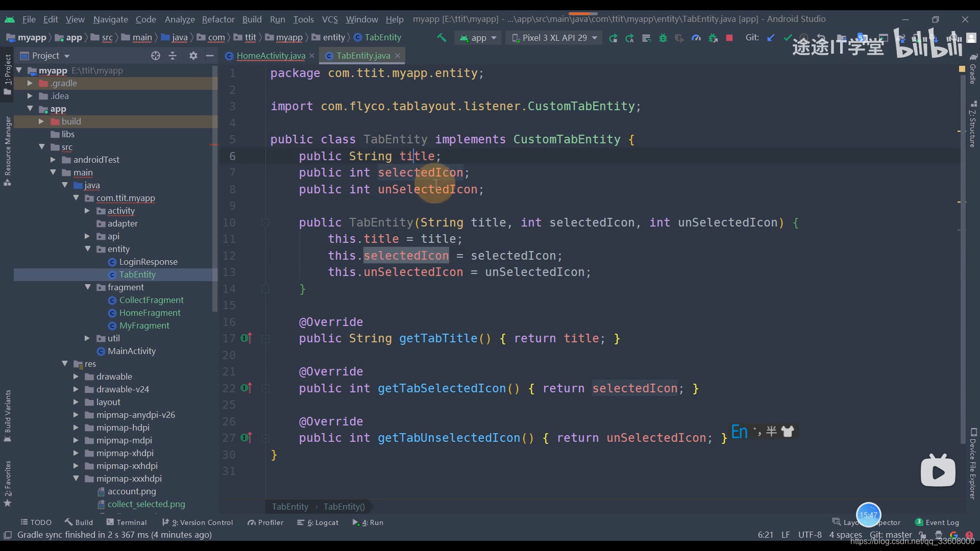Open the File menu
This screenshot has height=551, width=980.
(x=29, y=19)
